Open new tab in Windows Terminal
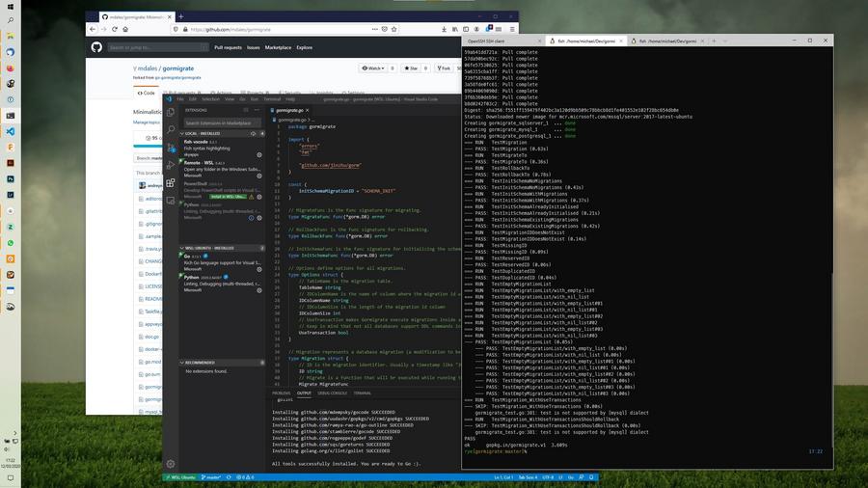The width and height of the screenshot is (868, 488). pyautogui.click(x=714, y=41)
